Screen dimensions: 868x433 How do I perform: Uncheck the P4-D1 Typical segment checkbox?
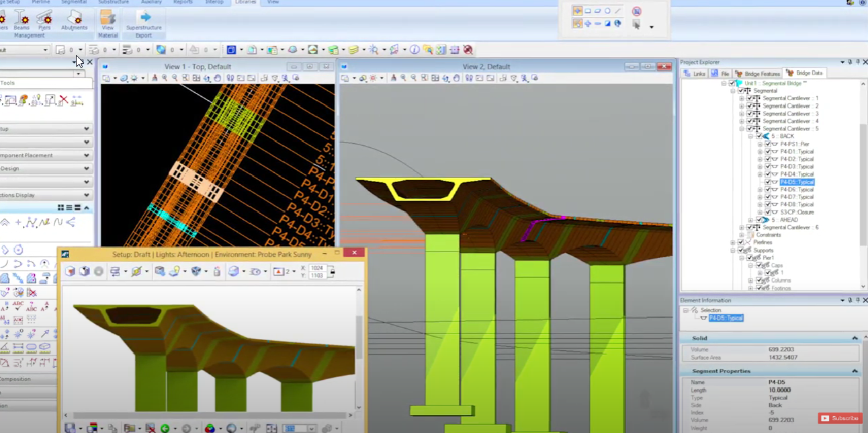767,151
